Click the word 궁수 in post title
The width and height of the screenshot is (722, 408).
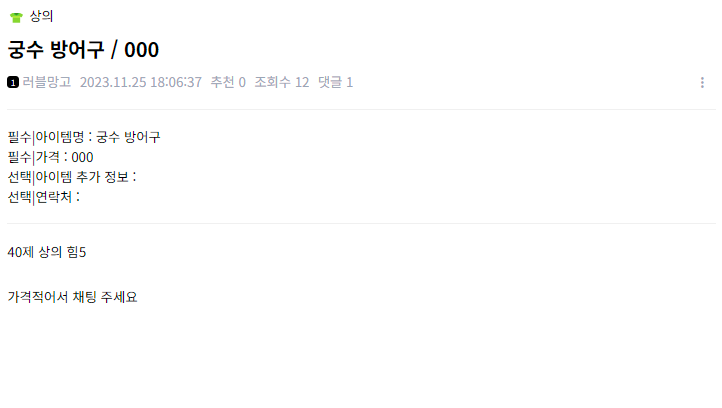click(25, 50)
